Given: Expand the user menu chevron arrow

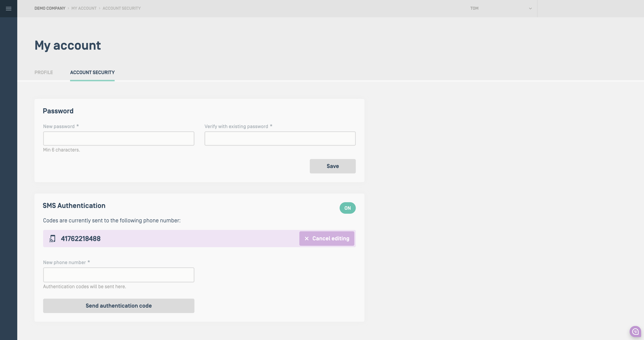Looking at the screenshot, I should tap(530, 8).
